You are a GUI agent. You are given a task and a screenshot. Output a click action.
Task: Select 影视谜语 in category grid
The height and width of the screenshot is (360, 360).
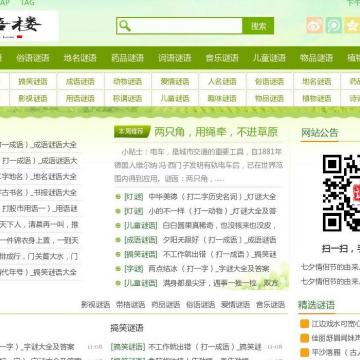tap(33, 98)
